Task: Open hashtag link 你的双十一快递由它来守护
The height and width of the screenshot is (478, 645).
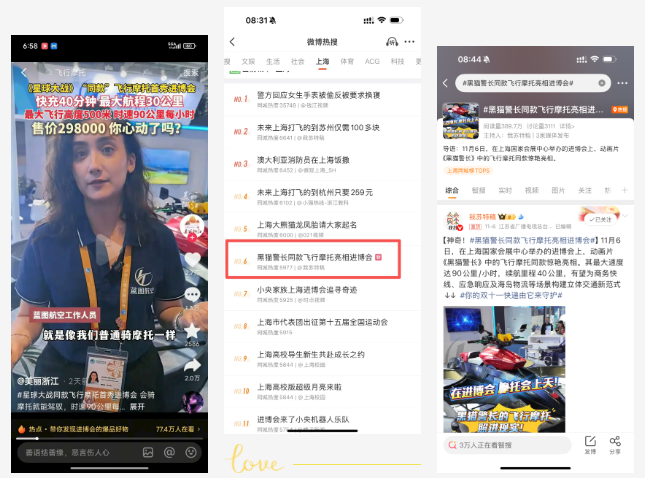Action: click(511, 295)
